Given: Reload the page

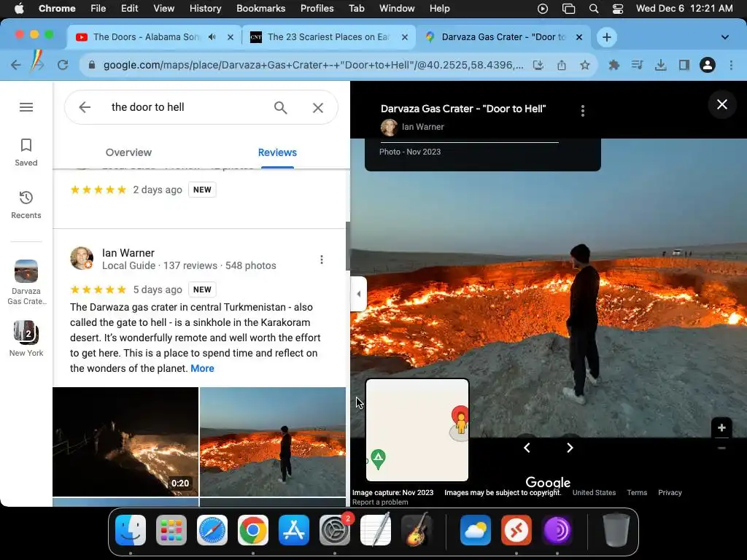Looking at the screenshot, I should pos(63,65).
